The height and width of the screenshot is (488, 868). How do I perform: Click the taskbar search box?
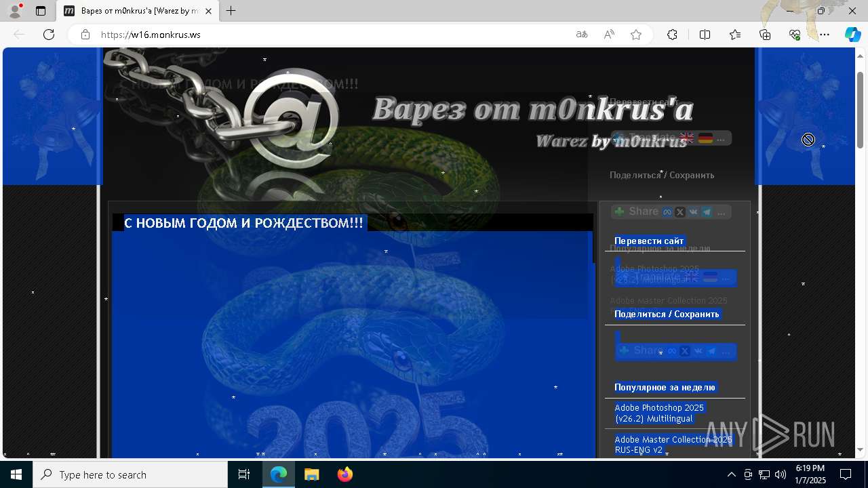pyautogui.click(x=130, y=474)
